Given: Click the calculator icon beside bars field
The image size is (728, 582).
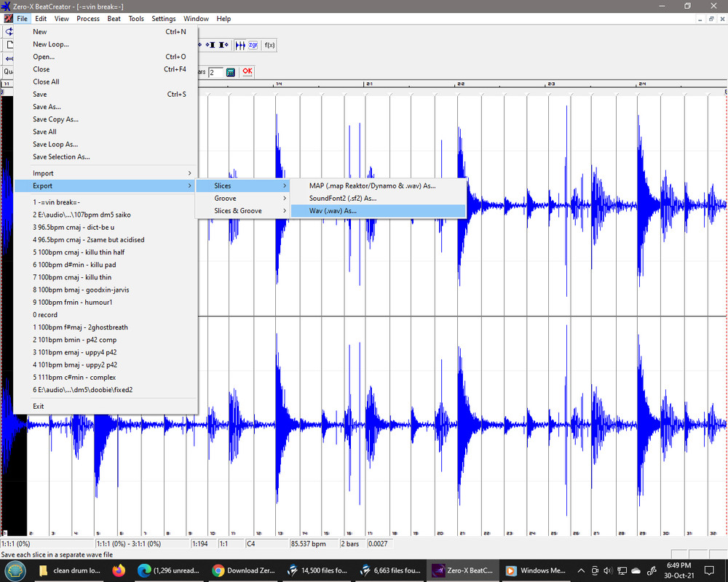Looking at the screenshot, I should 230,72.
